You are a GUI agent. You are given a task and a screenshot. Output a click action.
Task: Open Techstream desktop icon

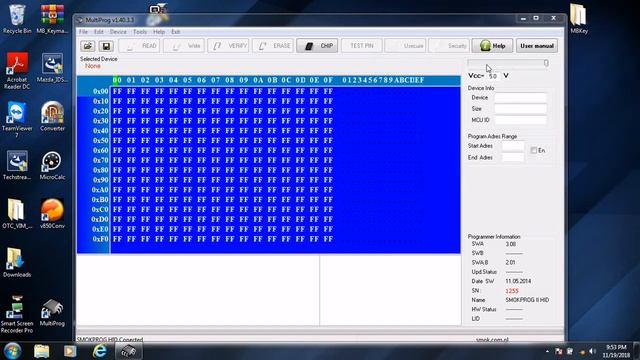(17, 165)
